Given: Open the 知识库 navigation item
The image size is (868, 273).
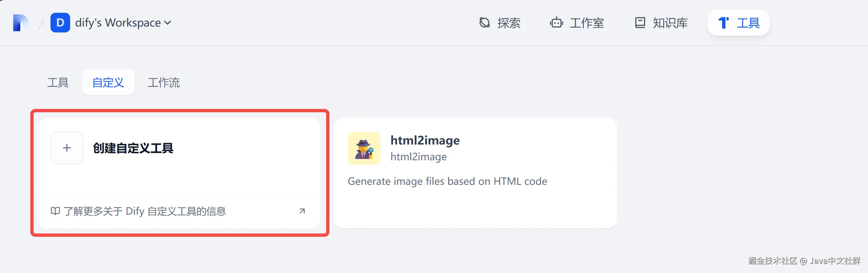Looking at the screenshot, I should [x=670, y=23].
